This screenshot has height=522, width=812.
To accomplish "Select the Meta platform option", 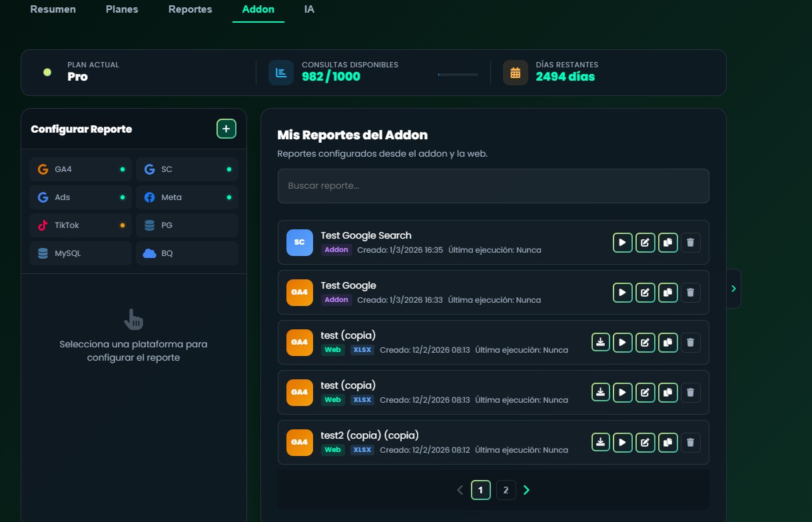I will pyautogui.click(x=187, y=197).
